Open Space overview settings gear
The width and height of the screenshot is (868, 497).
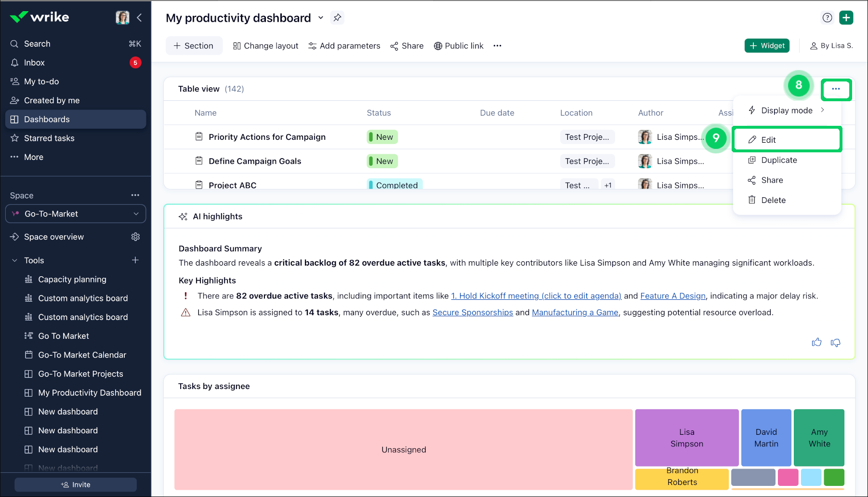tap(135, 237)
